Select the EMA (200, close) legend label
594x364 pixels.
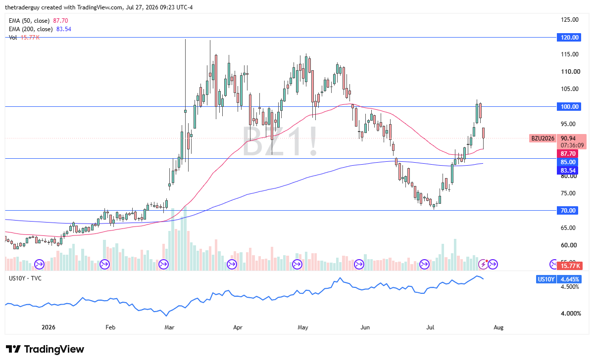[x=31, y=29]
